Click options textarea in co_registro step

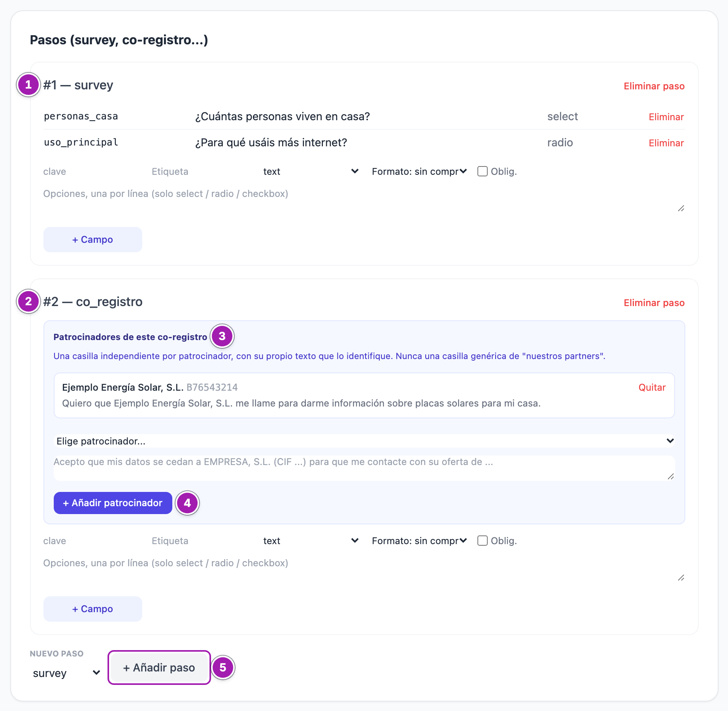(x=364, y=569)
